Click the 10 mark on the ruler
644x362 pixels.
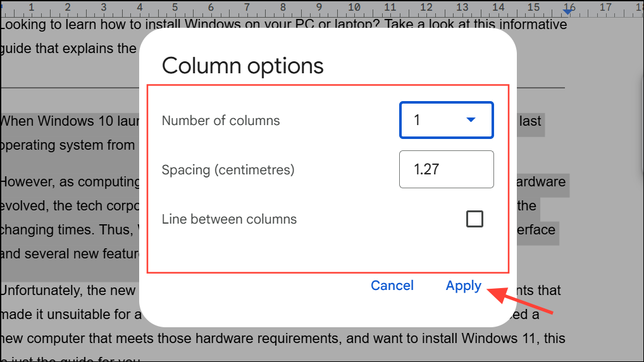coord(355,8)
